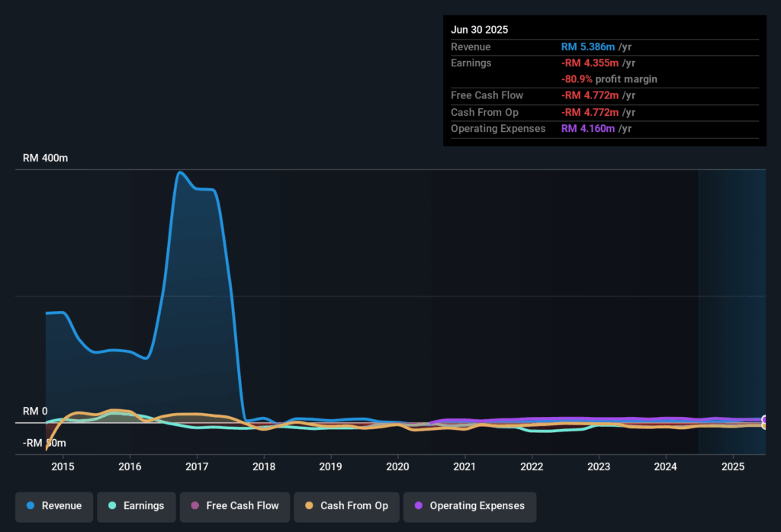Click the orange Cash From Op legend dot
Screen dimensions: 781x532
click(x=308, y=506)
